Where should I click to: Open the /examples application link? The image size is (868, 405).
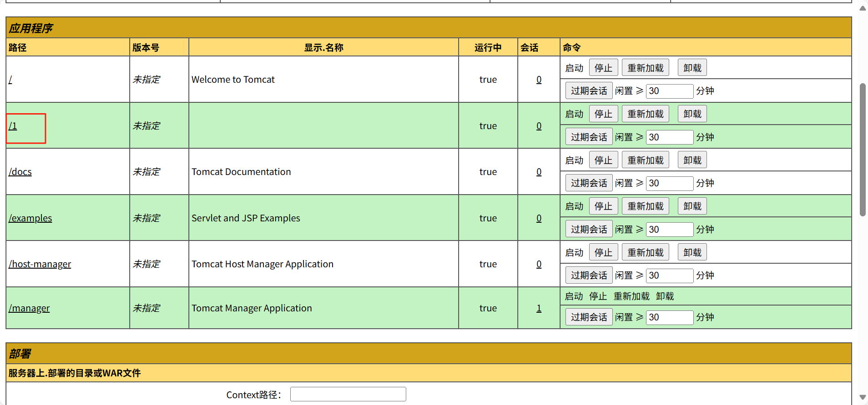pos(30,218)
